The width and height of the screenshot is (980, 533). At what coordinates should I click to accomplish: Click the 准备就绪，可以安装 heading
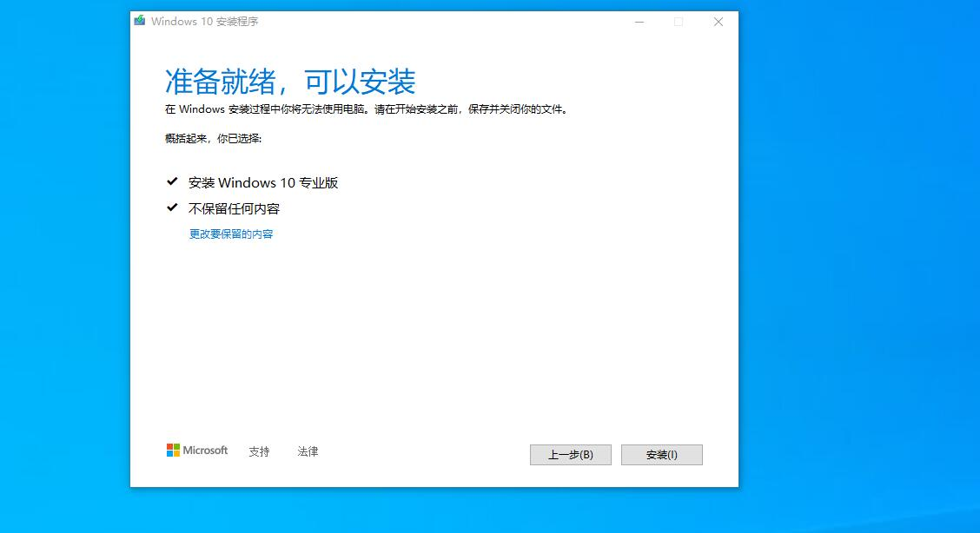click(290, 82)
